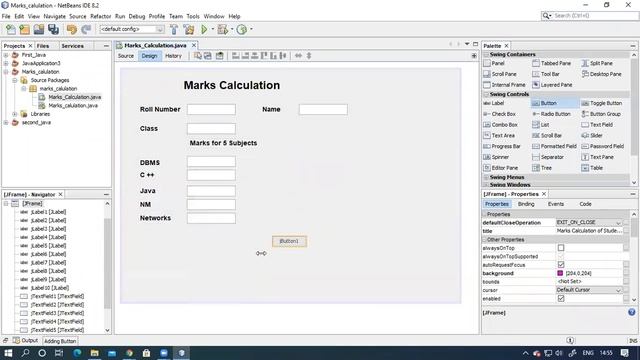The image size is (640, 360).
Task: Expand the JavaApplication3 project node
Action: [6, 63]
